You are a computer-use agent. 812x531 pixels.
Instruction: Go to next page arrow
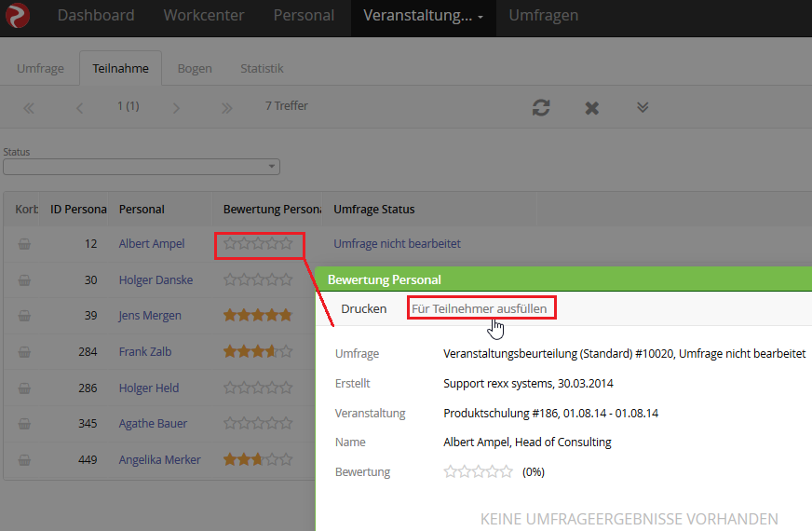[x=176, y=108]
